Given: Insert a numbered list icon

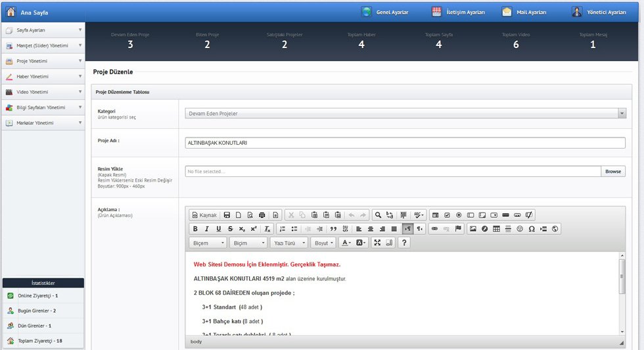Looking at the screenshot, I should [282, 229].
